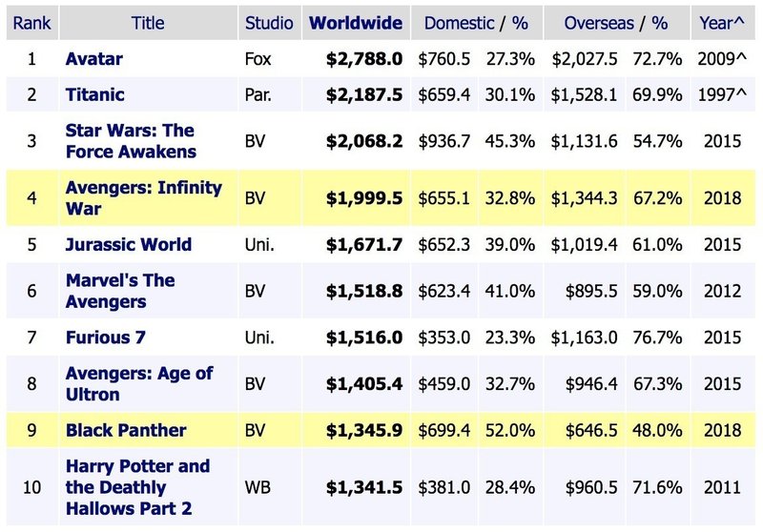Open Avengers: Age of Ultron link
763x532 pixels.
[139, 383]
